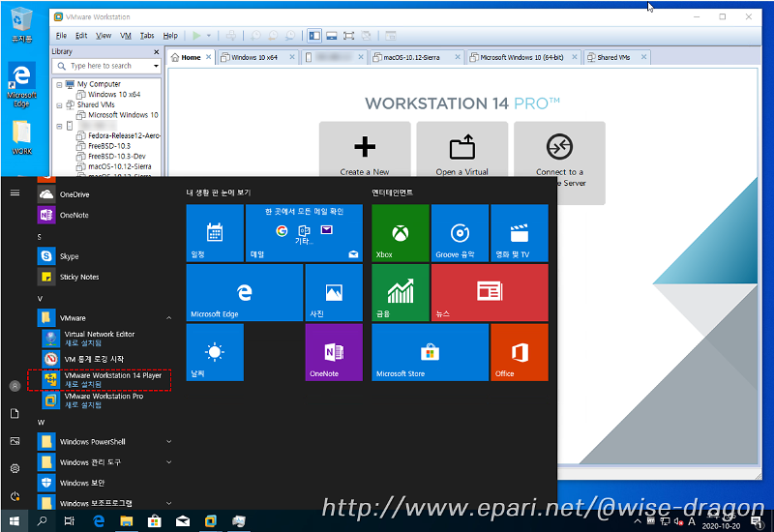Open the Mail (메일) tile
774x532 pixels.
(x=304, y=233)
